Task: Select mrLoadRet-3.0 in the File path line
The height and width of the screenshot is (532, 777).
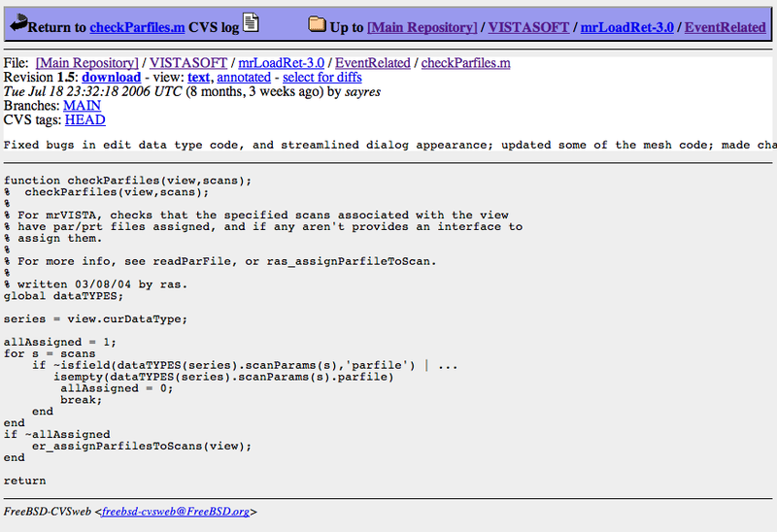Action: pyautogui.click(x=282, y=63)
